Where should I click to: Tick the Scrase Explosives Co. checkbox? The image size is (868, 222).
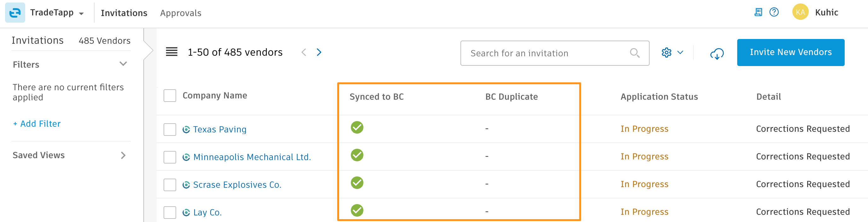tap(170, 185)
